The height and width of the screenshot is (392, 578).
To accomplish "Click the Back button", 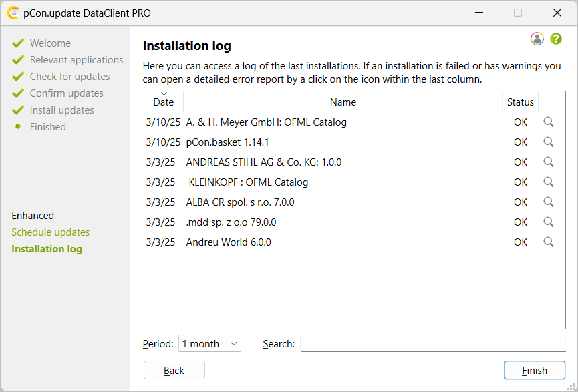I will tap(174, 370).
